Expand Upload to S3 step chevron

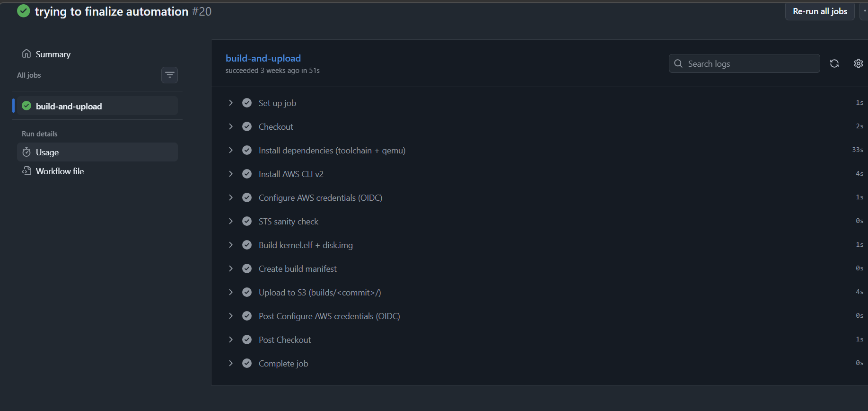pos(231,292)
